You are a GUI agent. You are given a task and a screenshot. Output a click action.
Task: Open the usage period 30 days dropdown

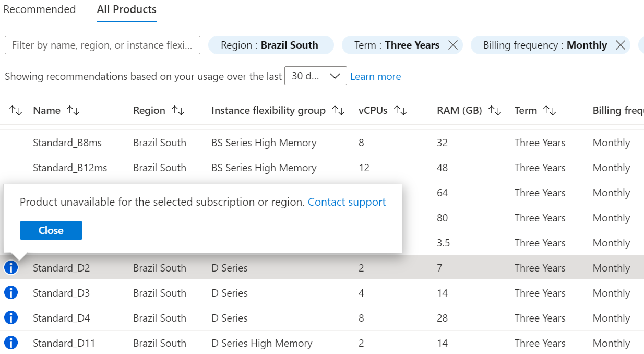tap(315, 76)
